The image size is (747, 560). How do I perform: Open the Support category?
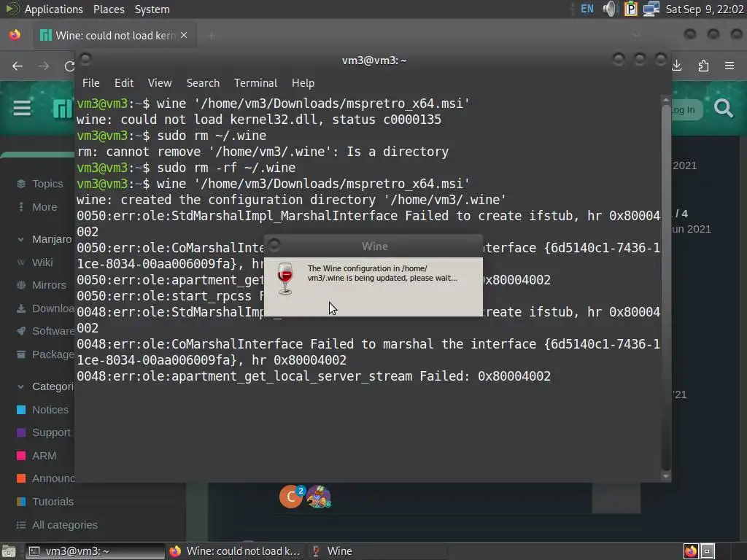click(43, 432)
